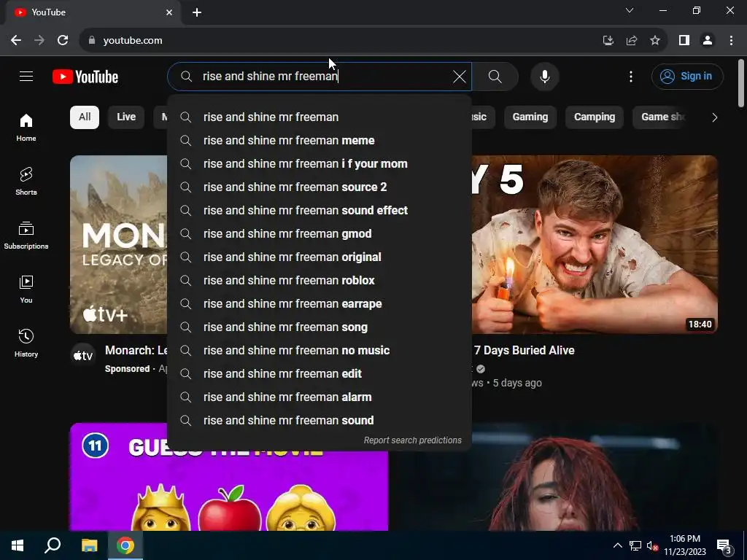This screenshot has height=560, width=747.
Task: Choose the 'i f your mom' suggestion
Action: pos(320,164)
